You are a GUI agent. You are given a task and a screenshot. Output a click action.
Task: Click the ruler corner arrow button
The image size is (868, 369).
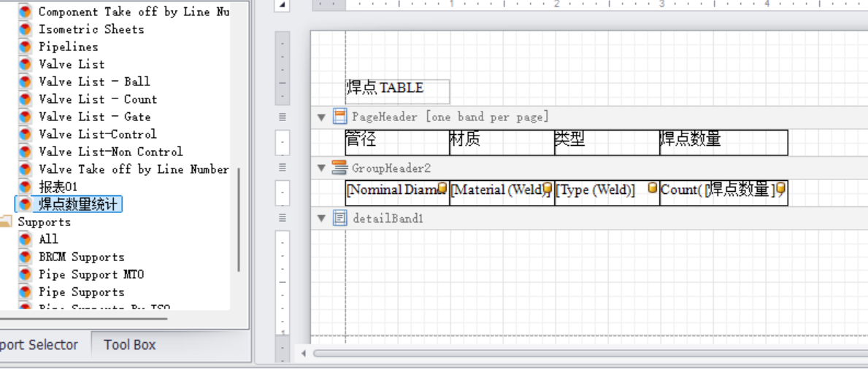click(x=283, y=4)
